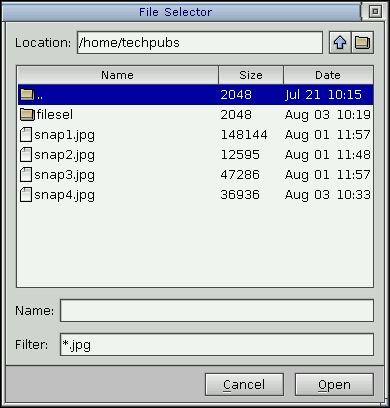Sort files by the Name column header
This screenshot has height=408, width=390.
click(118, 75)
